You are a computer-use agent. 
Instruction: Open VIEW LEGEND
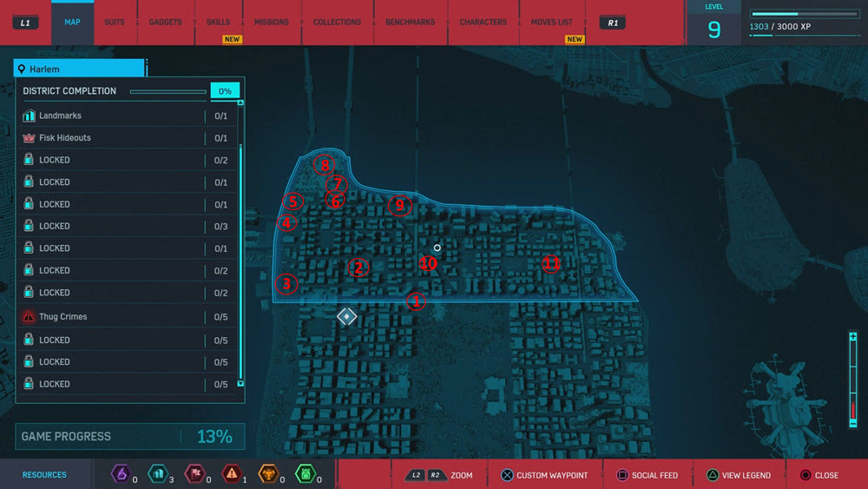pyautogui.click(x=746, y=475)
